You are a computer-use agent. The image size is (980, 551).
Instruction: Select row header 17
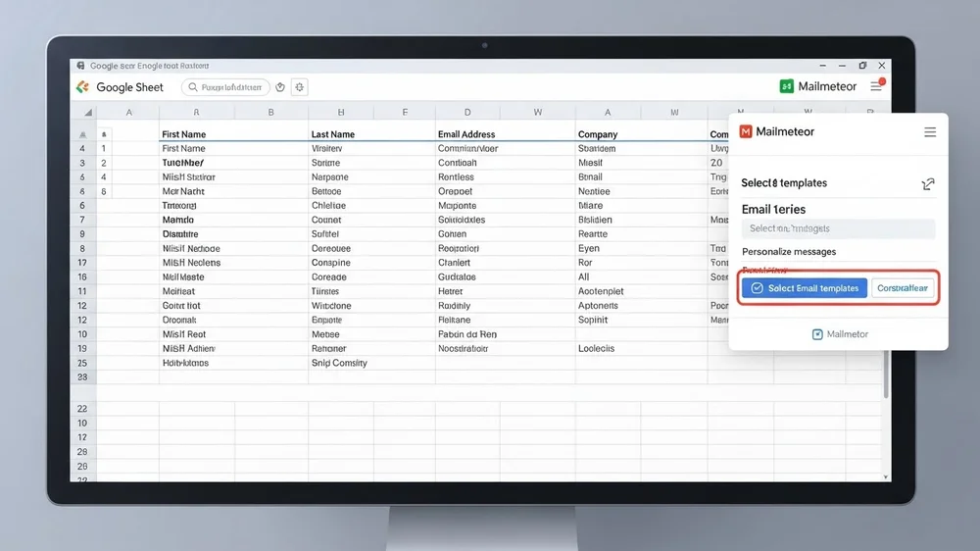coord(82,263)
